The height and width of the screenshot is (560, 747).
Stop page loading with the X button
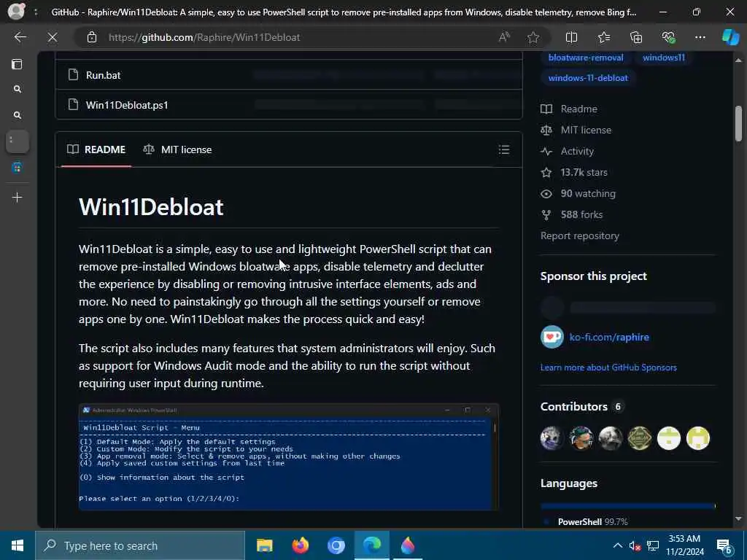(x=53, y=37)
